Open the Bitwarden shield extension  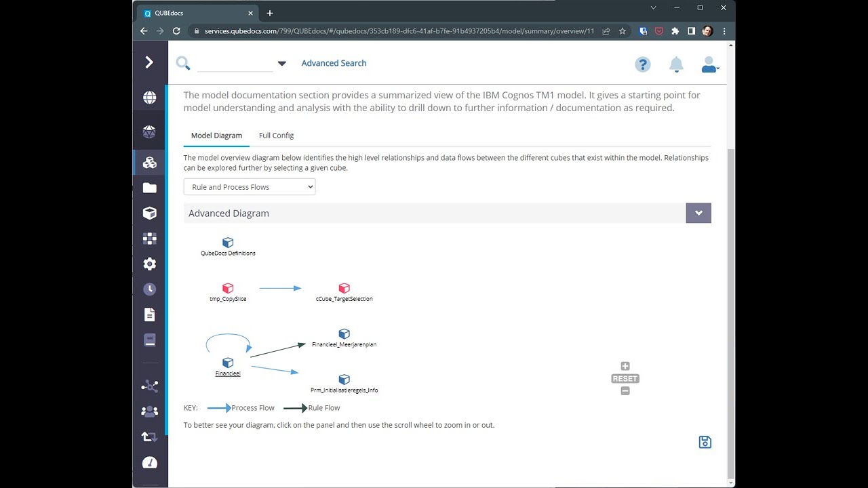pos(643,31)
